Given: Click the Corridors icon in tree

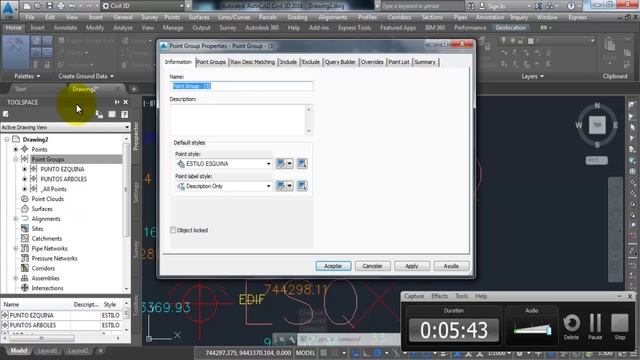Looking at the screenshot, I should (x=24, y=268).
